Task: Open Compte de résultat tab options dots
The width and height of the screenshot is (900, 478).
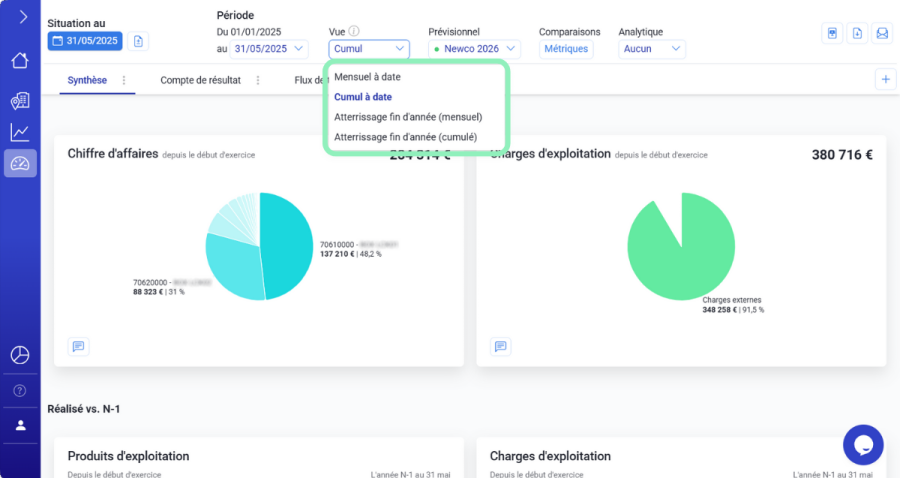Action: tap(258, 80)
